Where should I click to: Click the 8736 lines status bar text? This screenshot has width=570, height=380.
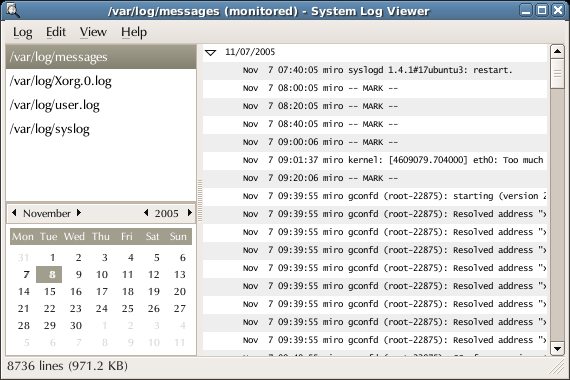click(67, 366)
